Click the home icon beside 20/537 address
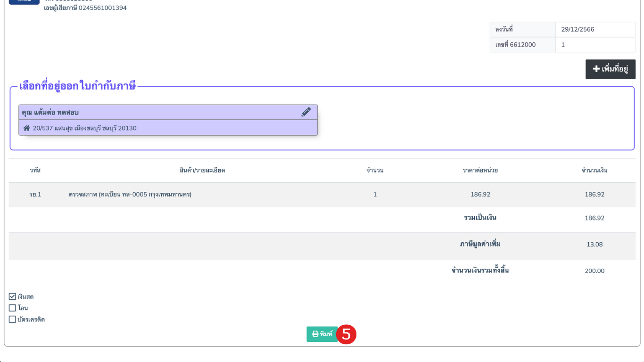This screenshot has height=362, width=644. click(x=27, y=128)
